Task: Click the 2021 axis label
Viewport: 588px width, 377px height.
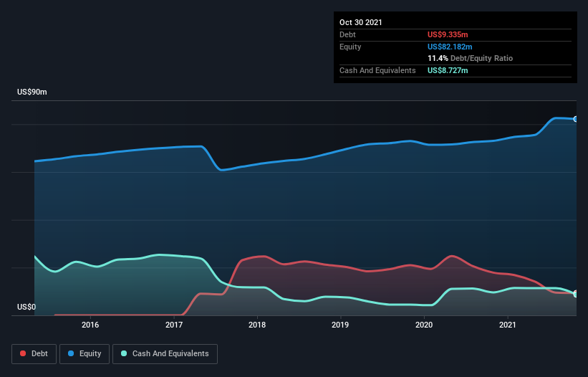Action: click(508, 325)
